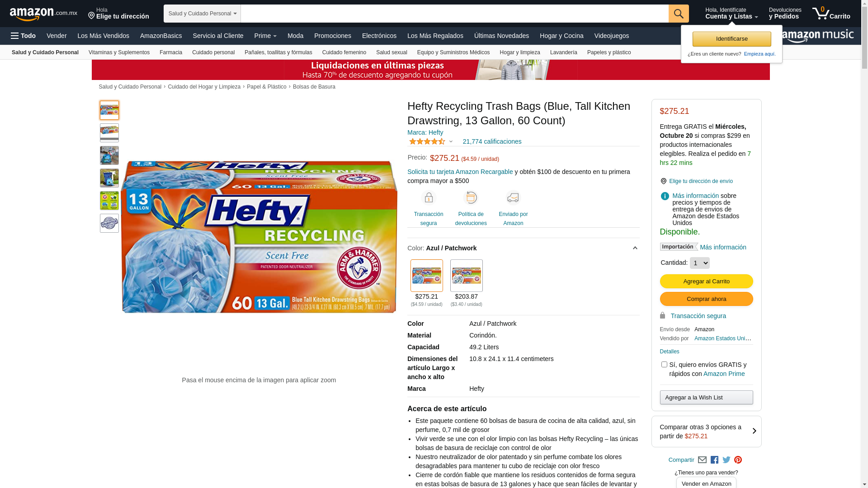Collapse the Color options chevron
868x488 pixels.
point(635,248)
